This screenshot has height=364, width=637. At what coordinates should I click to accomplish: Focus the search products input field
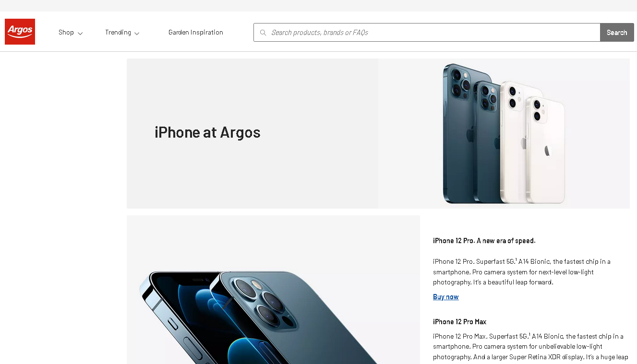(x=427, y=33)
